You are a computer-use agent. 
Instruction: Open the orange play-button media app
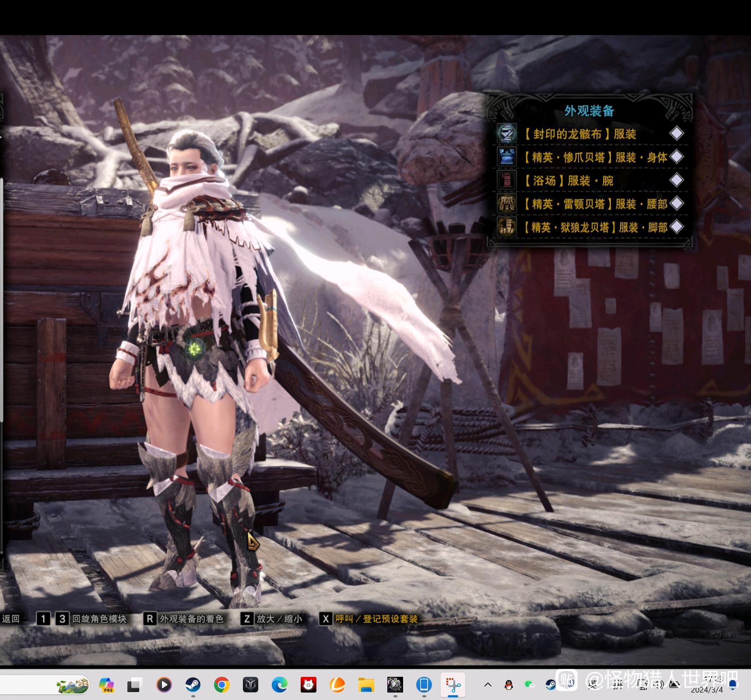click(x=164, y=685)
